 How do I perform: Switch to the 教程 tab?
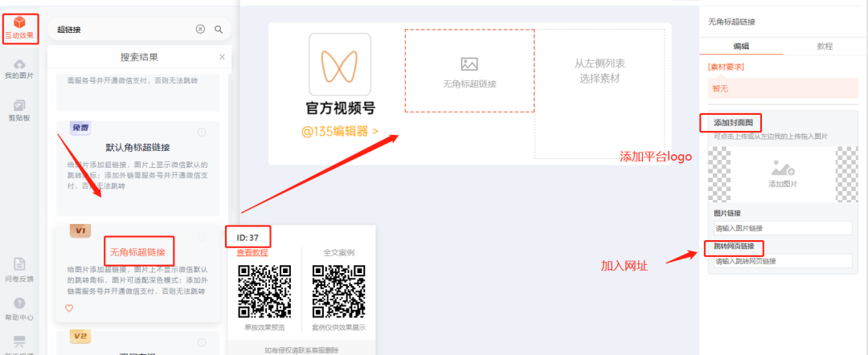(x=825, y=46)
